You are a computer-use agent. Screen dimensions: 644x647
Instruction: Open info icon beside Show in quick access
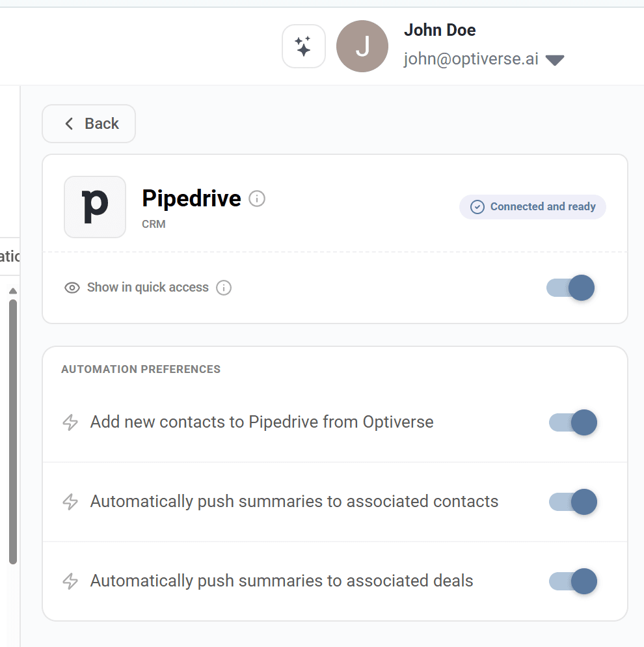(x=224, y=288)
